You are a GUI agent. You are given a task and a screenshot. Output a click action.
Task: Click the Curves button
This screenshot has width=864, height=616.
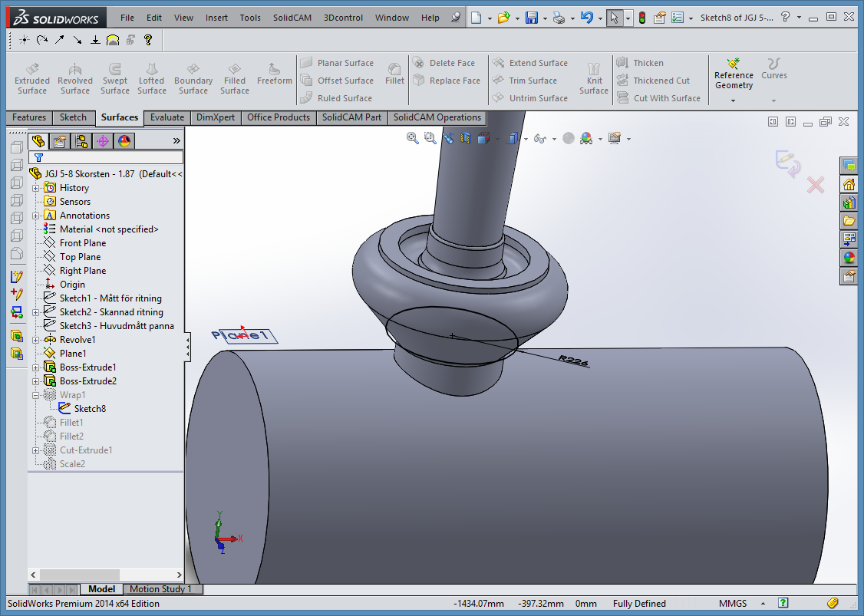774,69
